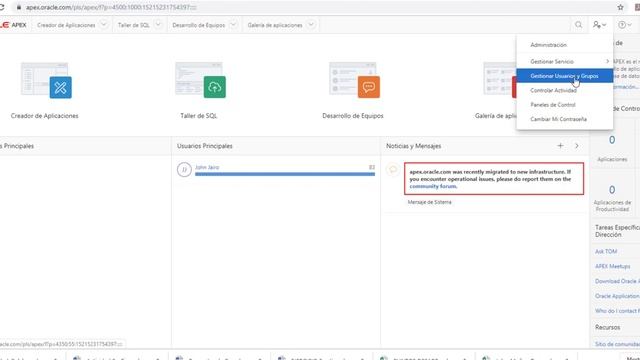This screenshot has height=360, width=640.
Task: Click the APEX logo in header
Action: 13,25
